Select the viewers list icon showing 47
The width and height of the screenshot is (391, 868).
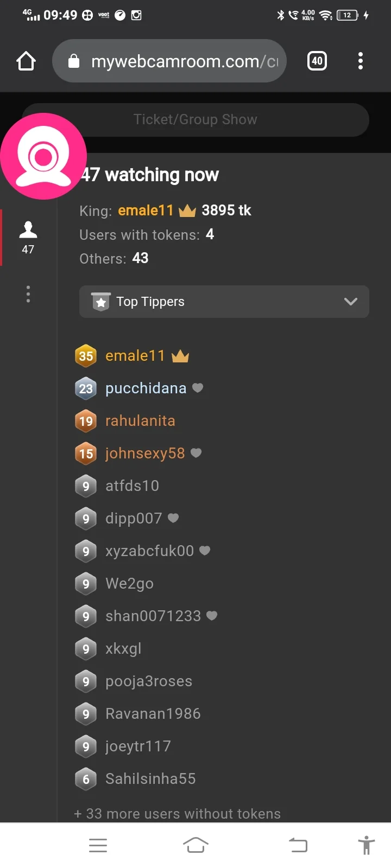(28, 238)
